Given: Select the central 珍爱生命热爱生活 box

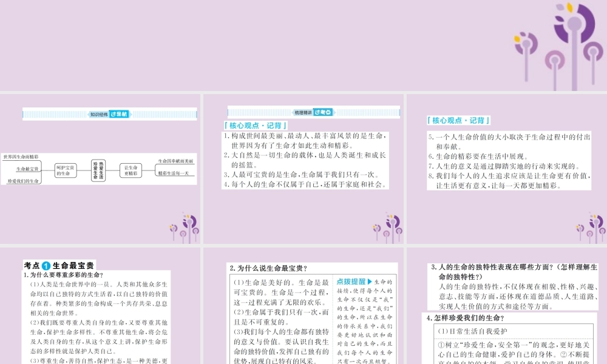Looking at the screenshot, I should point(98,170).
